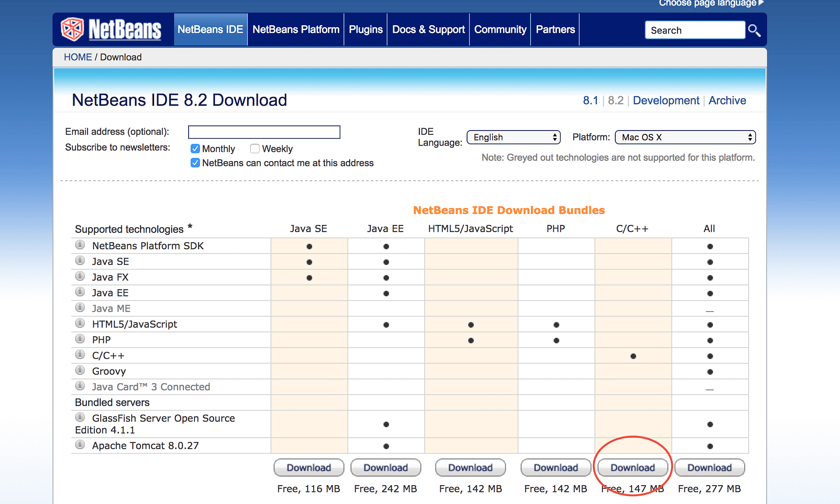Open info icon for HTML5/JavaScript row
This screenshot has width=840, height=504.
(80, 323)
